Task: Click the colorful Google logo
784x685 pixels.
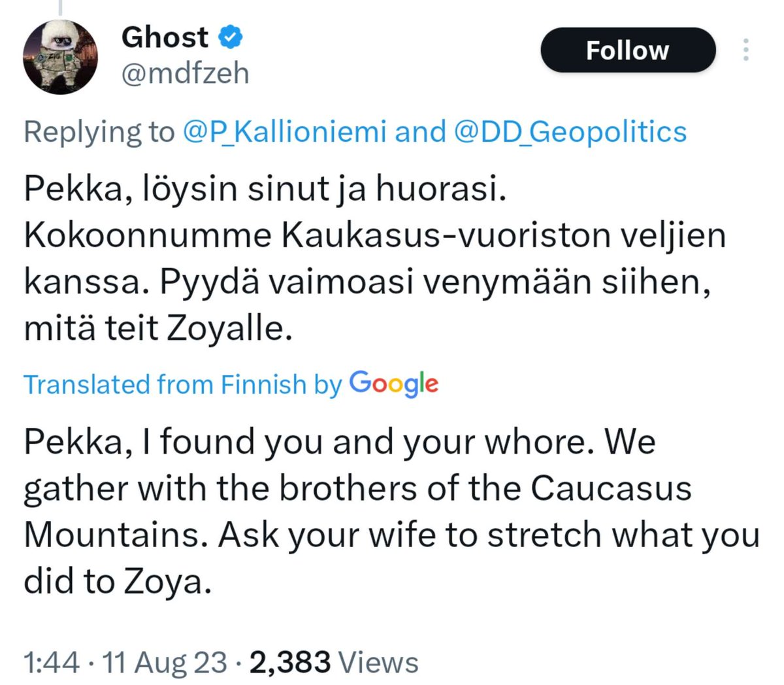Action: (x=393, y=384)
